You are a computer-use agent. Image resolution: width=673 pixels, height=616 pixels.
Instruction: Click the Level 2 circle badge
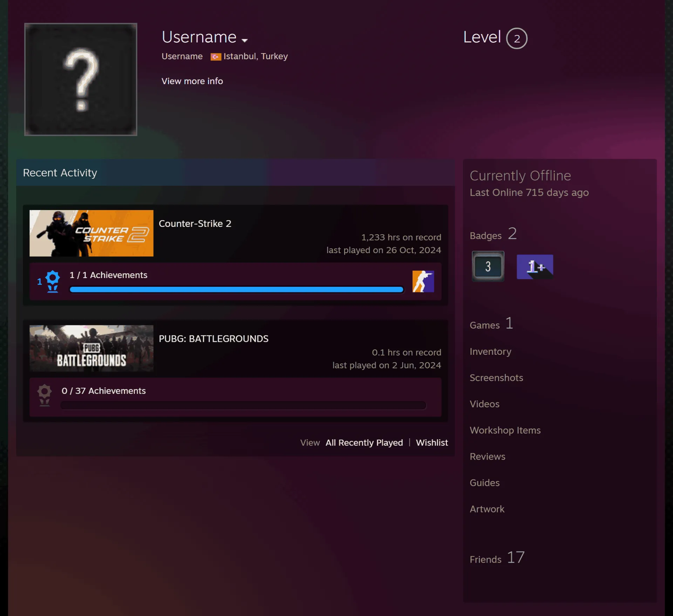point(517,38)
